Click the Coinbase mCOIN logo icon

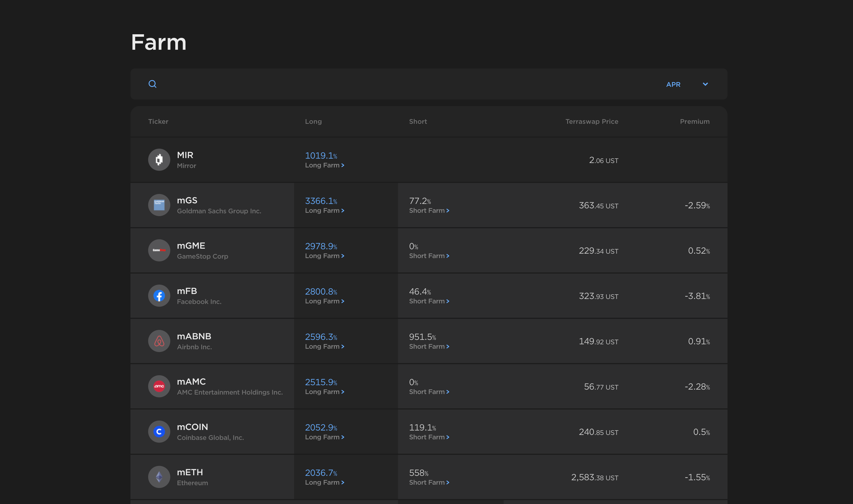[x=159, y=432]
